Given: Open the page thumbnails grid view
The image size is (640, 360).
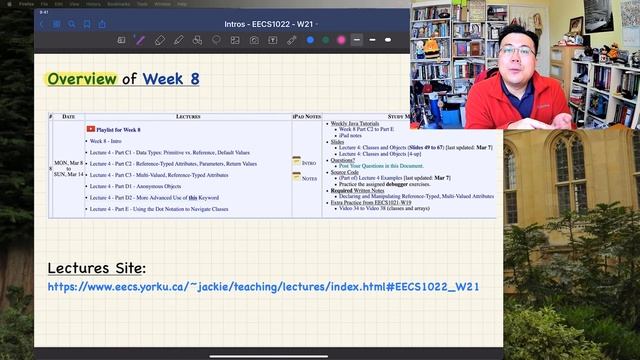Looking at the screenshot, I should tap(56, 24).
